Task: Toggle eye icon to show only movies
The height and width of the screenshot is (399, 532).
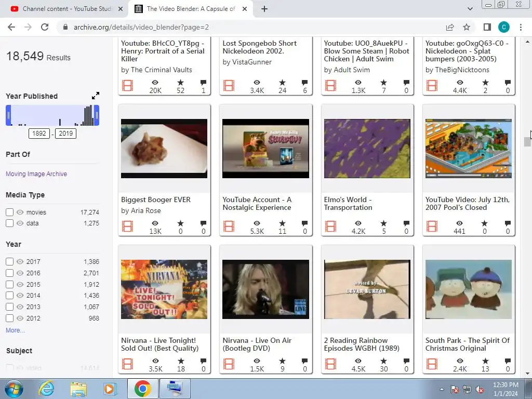Action: click(20, 212)
